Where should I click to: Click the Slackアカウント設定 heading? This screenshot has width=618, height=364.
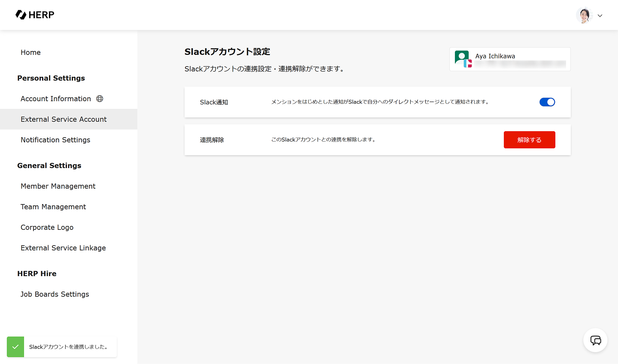tap(227, 52)
